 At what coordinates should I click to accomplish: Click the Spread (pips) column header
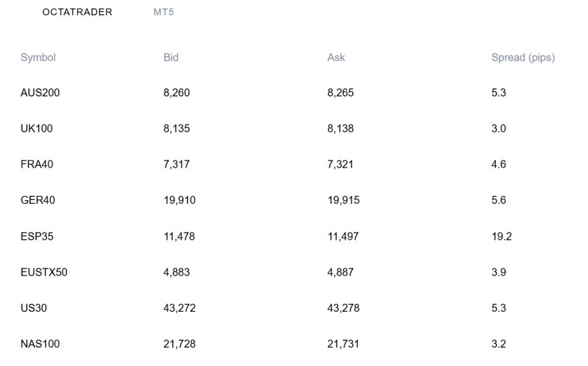523,57
